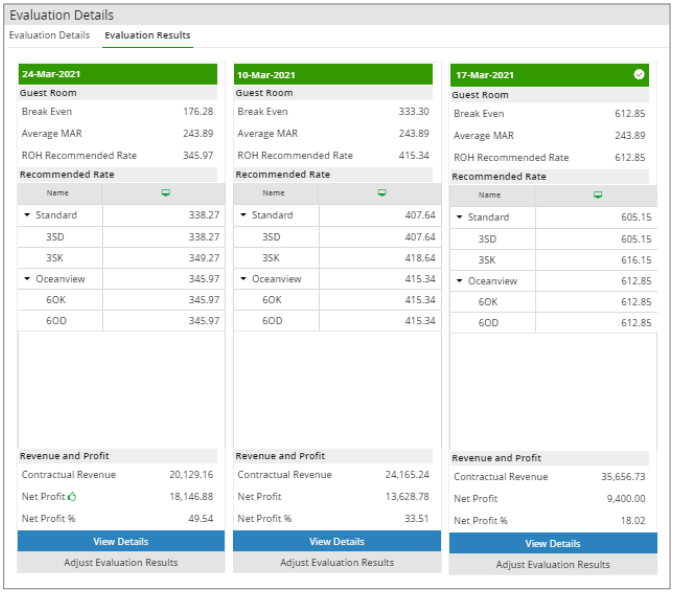The image size is (677, 595).
Task: Collapse Oceanview group in 17-Mar-2021 panel
Action: tap(459, 281)
